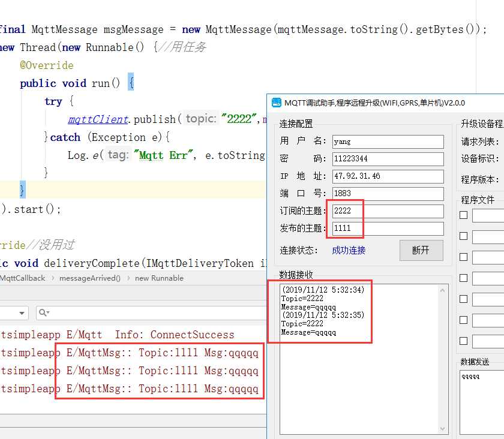This screenshot has height=439, width=504.
Task: Edit the 发布的主题 field containing 1111
Action: (388, 228)
